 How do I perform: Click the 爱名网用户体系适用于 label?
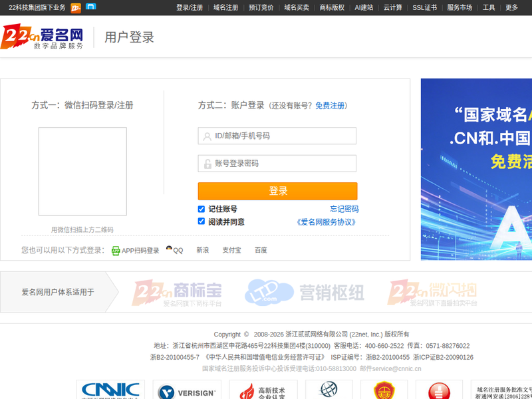58,292
